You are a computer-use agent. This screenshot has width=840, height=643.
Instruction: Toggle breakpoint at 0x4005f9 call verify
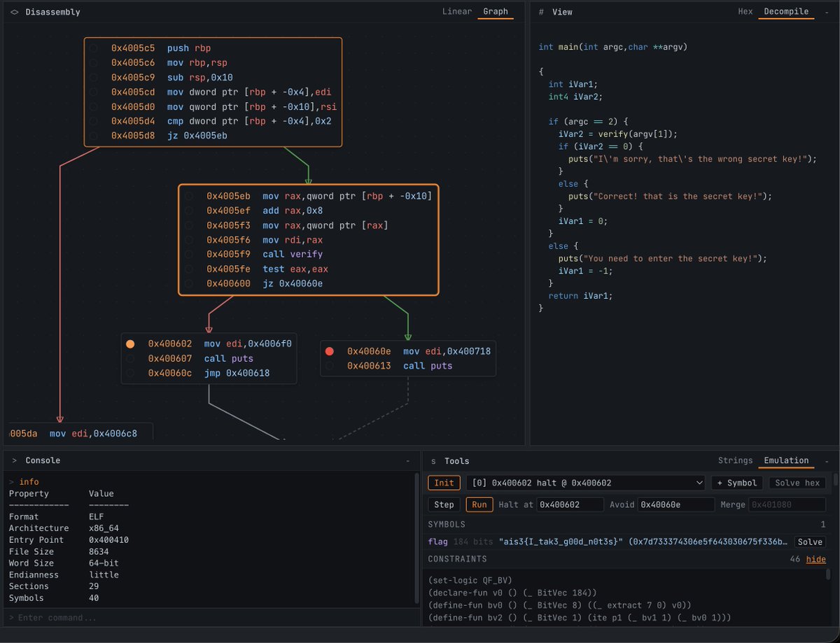189,254
